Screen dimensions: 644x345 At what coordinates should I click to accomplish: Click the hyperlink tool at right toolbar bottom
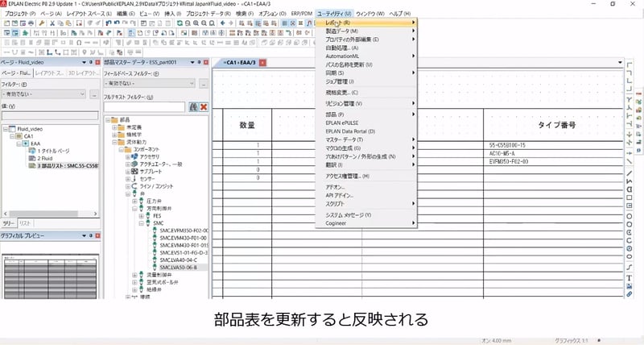point(630,294)
